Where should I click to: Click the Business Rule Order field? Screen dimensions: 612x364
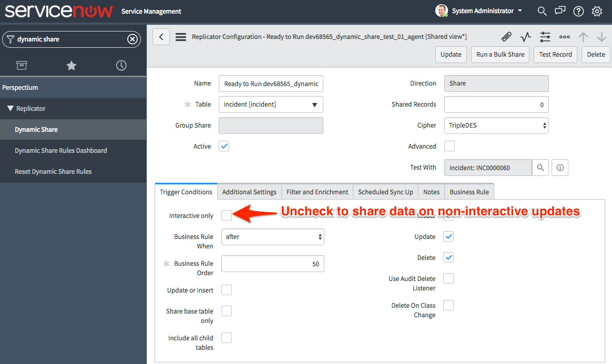click(x=273, y=264)
